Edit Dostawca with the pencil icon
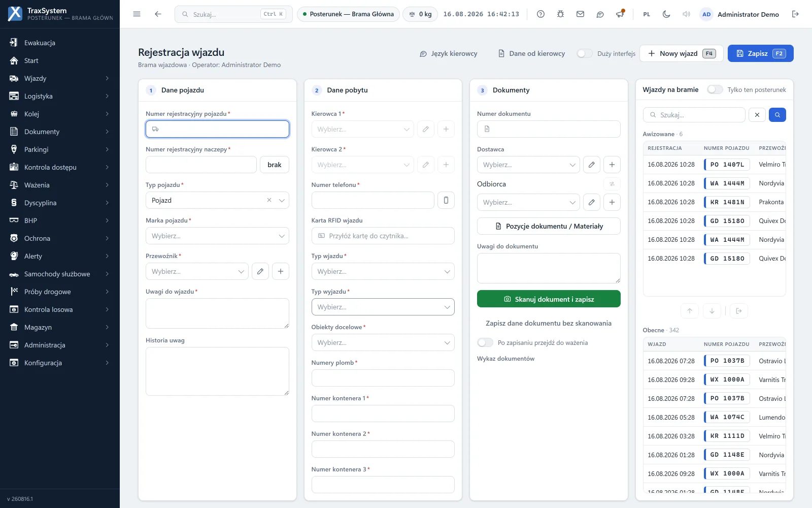The image size is (812, 508). click(592, 165)
